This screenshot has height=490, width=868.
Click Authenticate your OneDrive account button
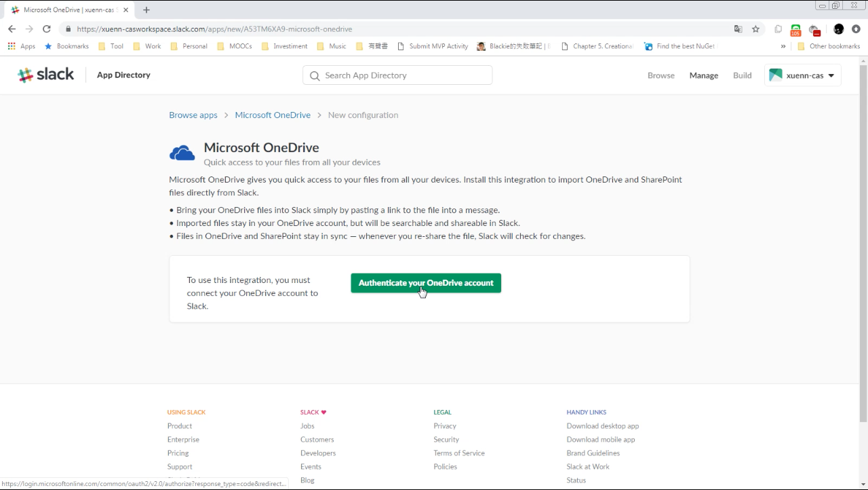coord(426,283)
